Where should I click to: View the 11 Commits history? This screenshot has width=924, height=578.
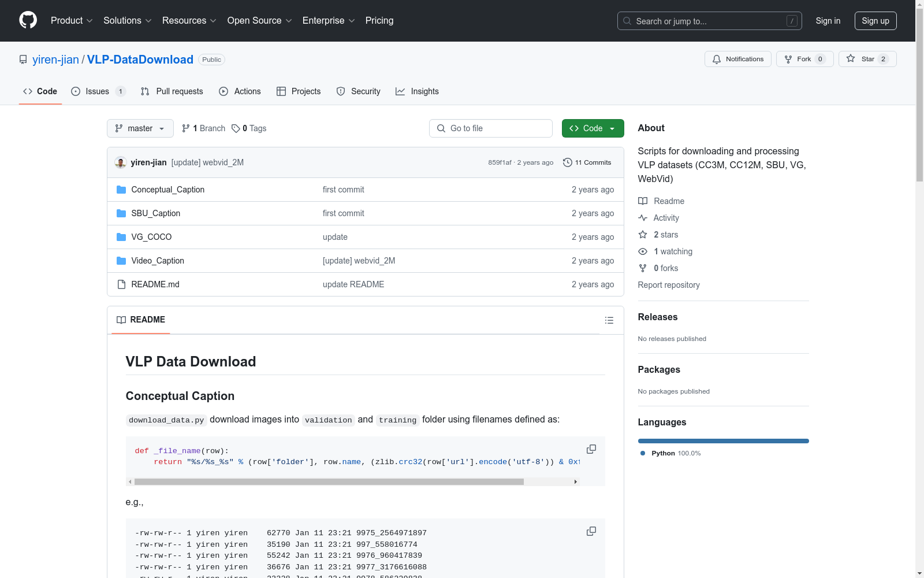coord(587,162)
